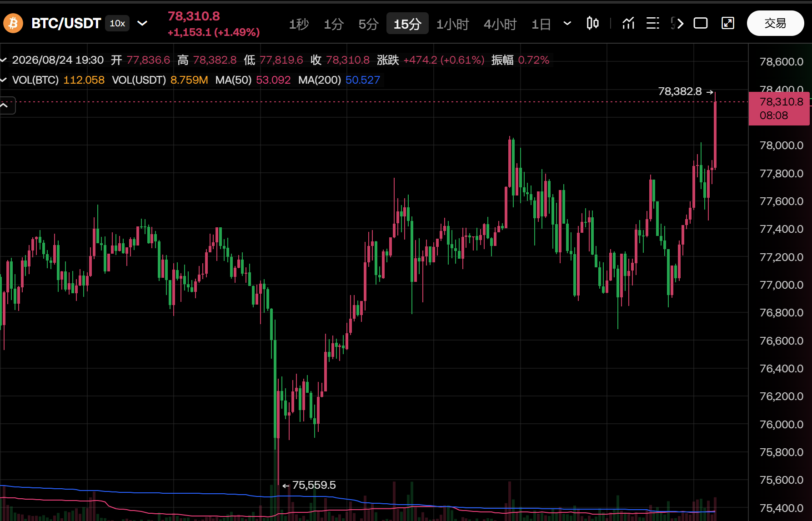Open the chart list settings icon
Image resolution: width=812 pixels, height=521 pixels.
653,23
